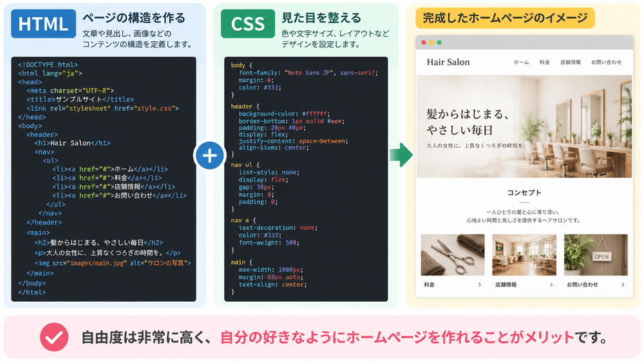Click the Hair Salon logo text
644x363 pixels.
point(448,62)
